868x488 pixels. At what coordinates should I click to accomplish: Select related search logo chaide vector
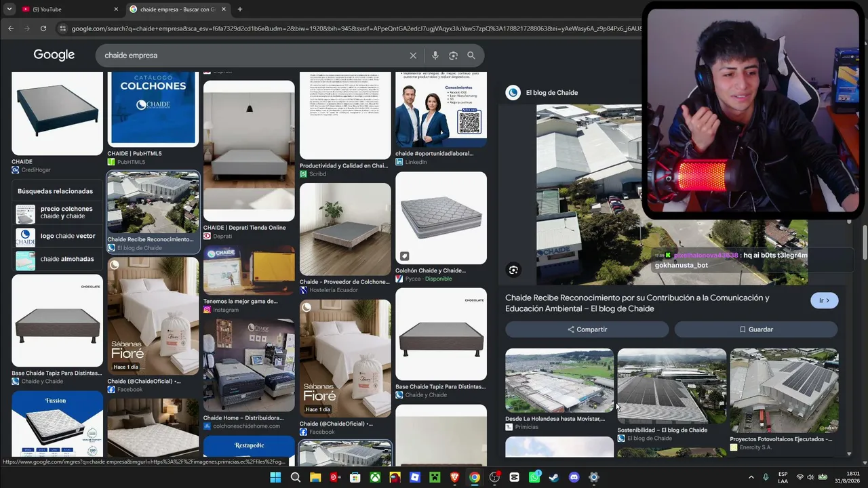click(58, 237)
